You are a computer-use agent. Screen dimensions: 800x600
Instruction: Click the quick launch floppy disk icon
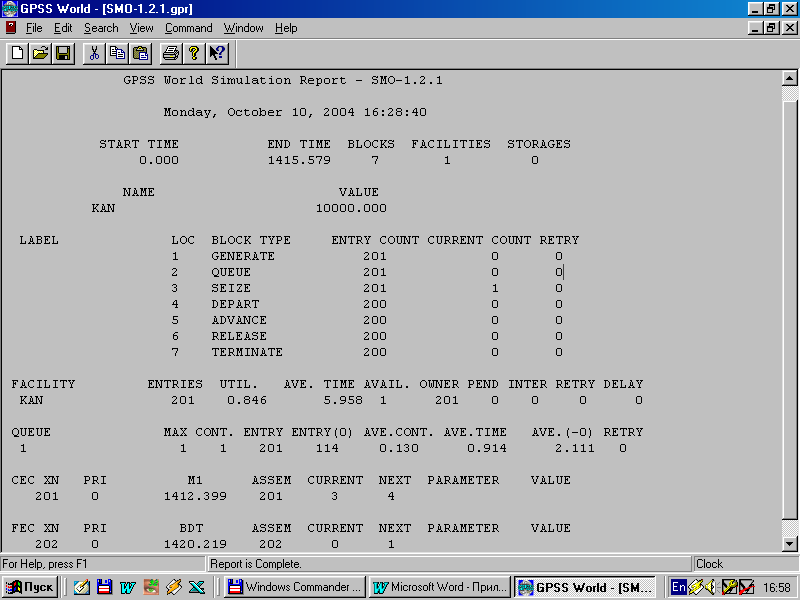point(104,587)
